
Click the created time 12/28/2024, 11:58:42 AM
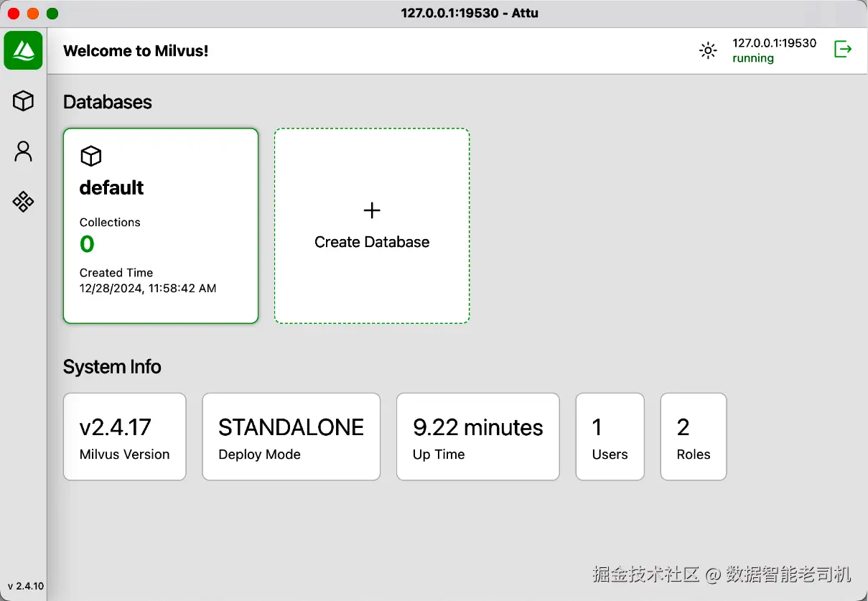pos(148,289)
